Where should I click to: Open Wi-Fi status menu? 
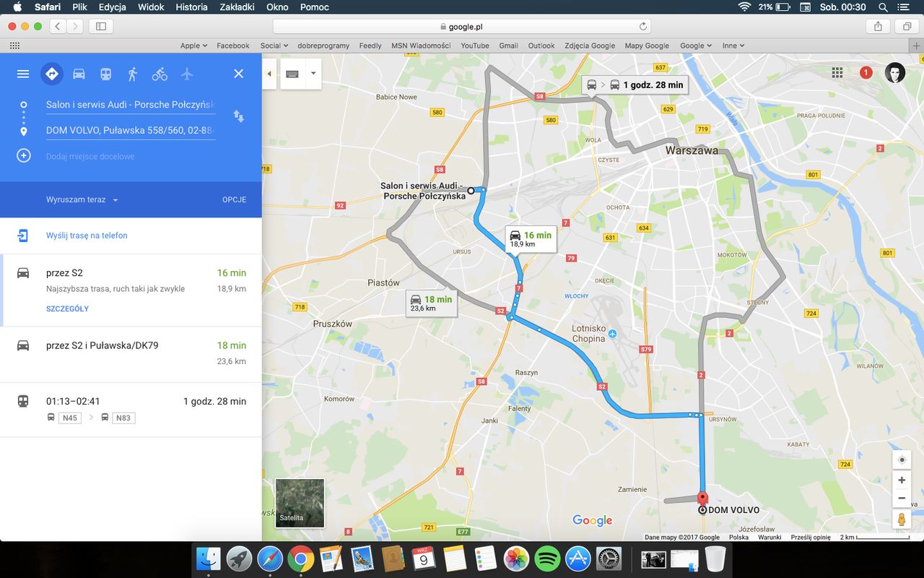tap(744, 7)
